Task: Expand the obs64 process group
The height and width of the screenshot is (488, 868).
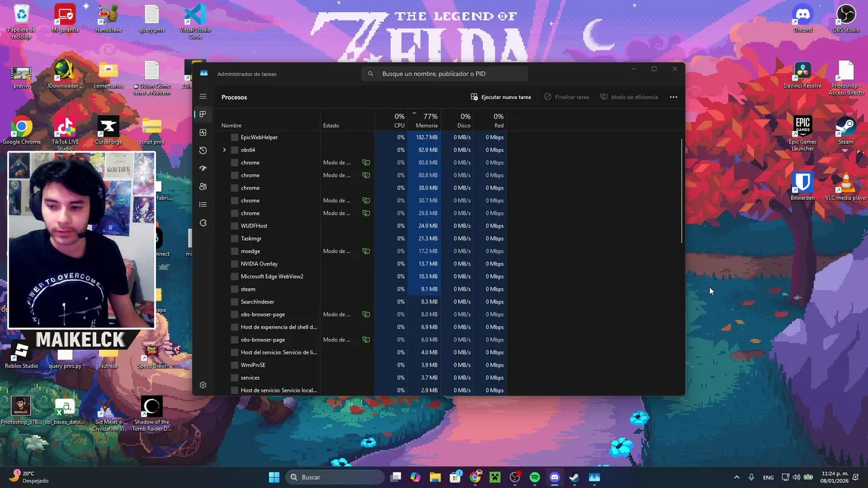Action: point(224,150)
